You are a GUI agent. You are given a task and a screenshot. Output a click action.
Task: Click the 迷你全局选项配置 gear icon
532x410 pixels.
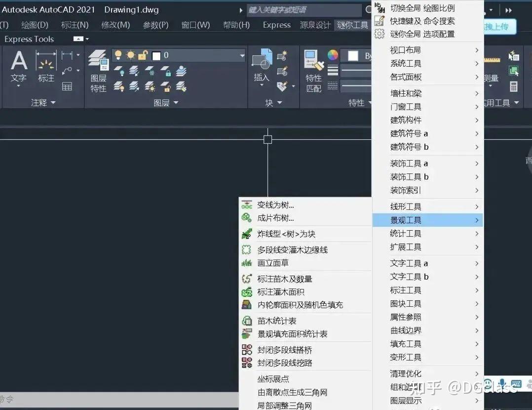tap(380, 34)
